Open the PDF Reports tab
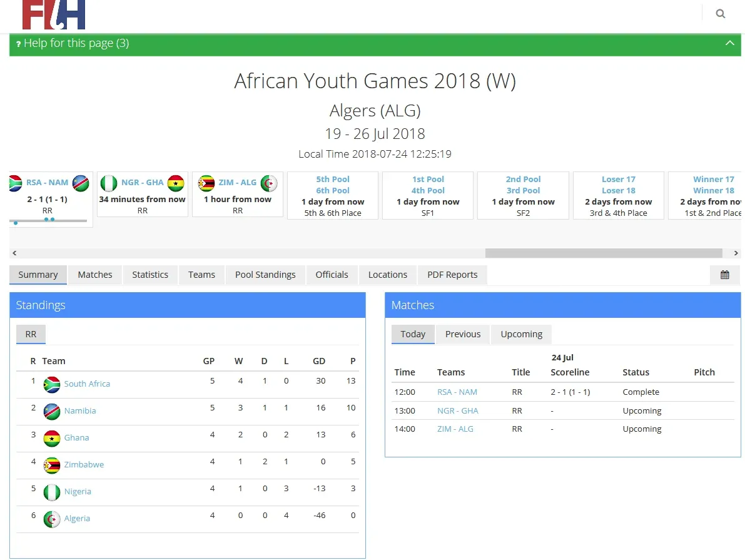 click(x=452, y=275)
